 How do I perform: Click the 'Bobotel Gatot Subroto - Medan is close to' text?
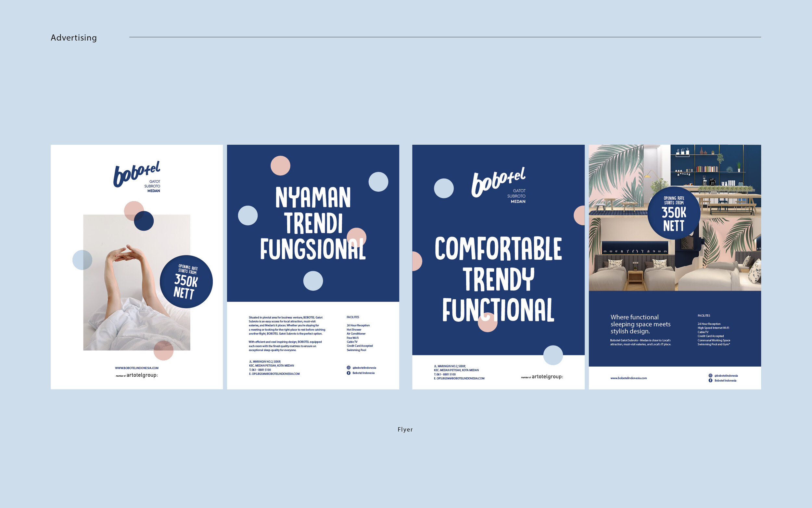[641, 342]
